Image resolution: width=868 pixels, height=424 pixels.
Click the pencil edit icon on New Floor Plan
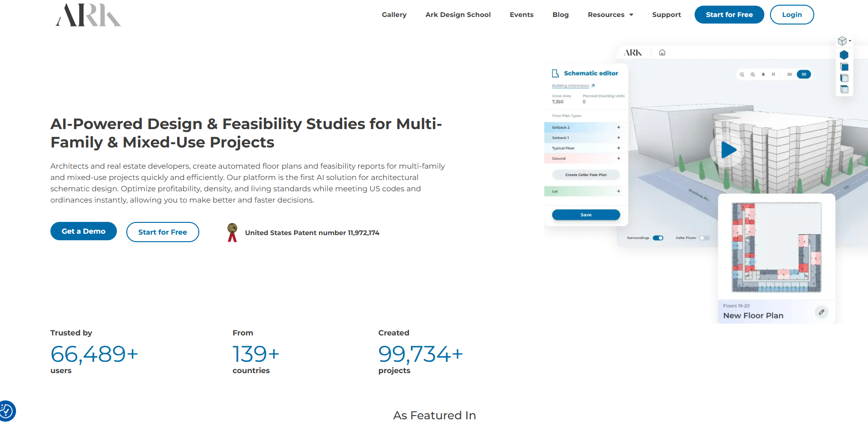[x=821, y=312]
